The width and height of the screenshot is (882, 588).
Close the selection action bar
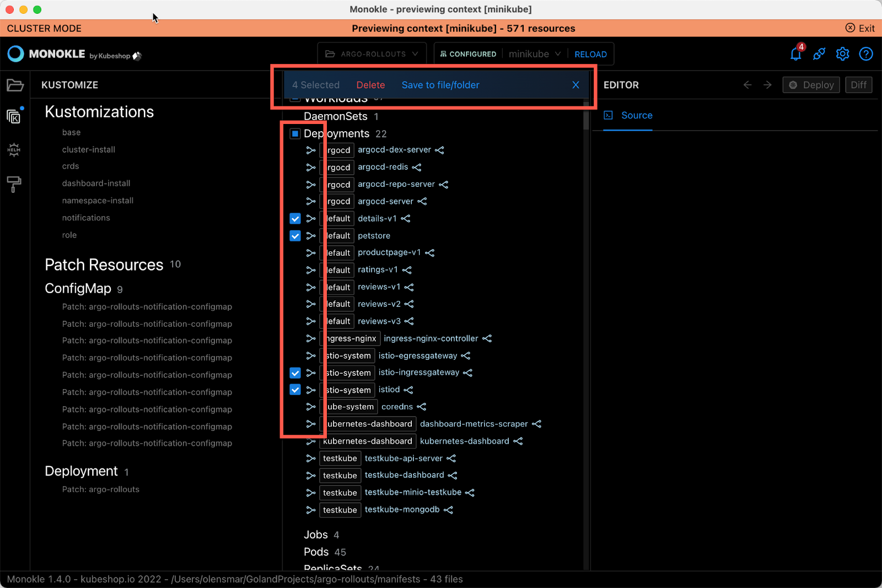[576, 85]
